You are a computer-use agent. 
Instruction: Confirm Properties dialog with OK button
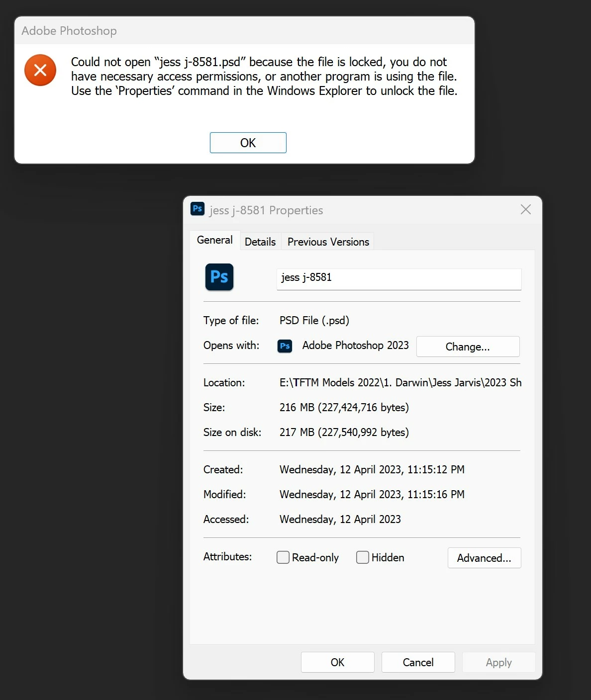(x=338, y=662)
